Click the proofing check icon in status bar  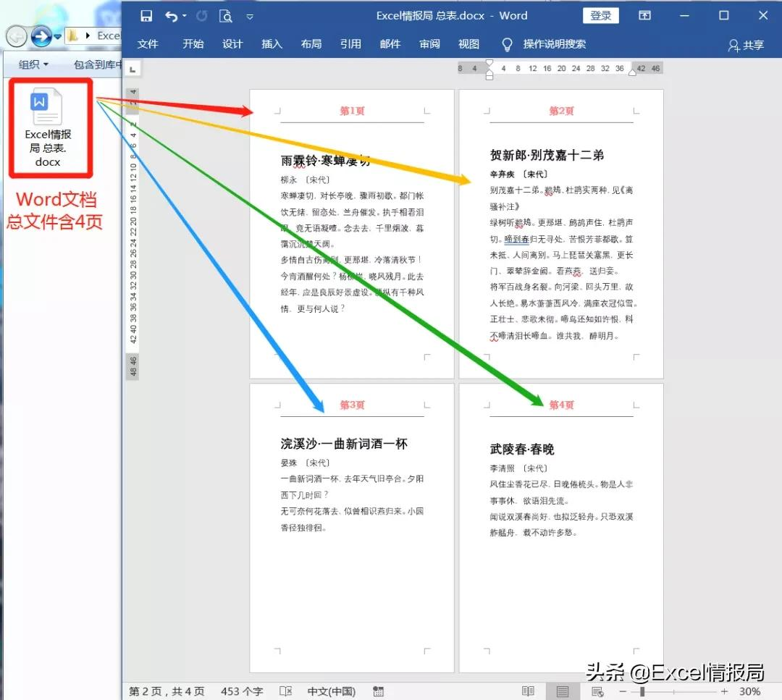(286, 691)
